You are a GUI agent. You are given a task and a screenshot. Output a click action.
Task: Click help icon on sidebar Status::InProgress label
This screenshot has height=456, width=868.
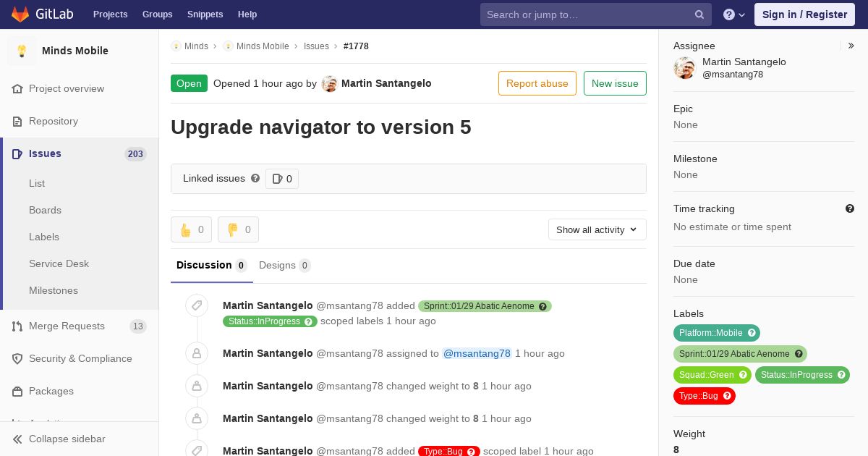point(841,375)
